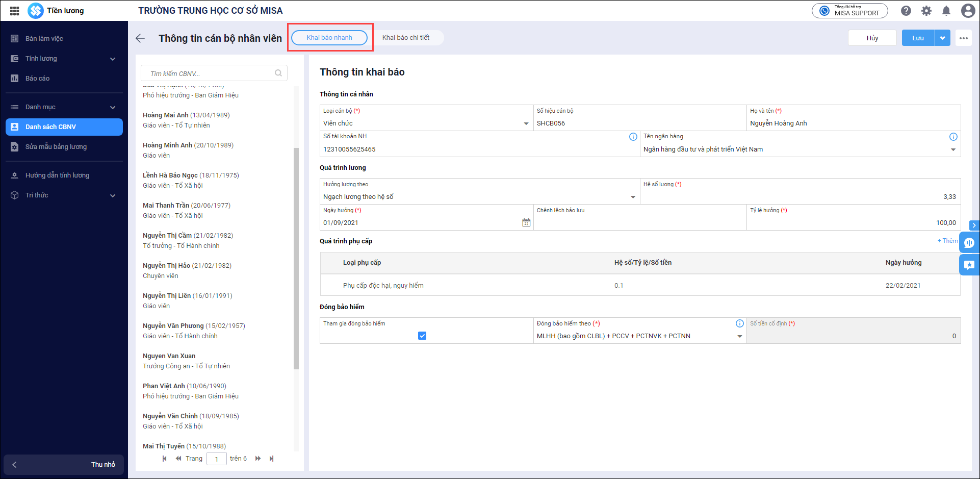Switch to Khai báo chi tiết tab
This screenshot has width=980, height=479.
(406, 37)
